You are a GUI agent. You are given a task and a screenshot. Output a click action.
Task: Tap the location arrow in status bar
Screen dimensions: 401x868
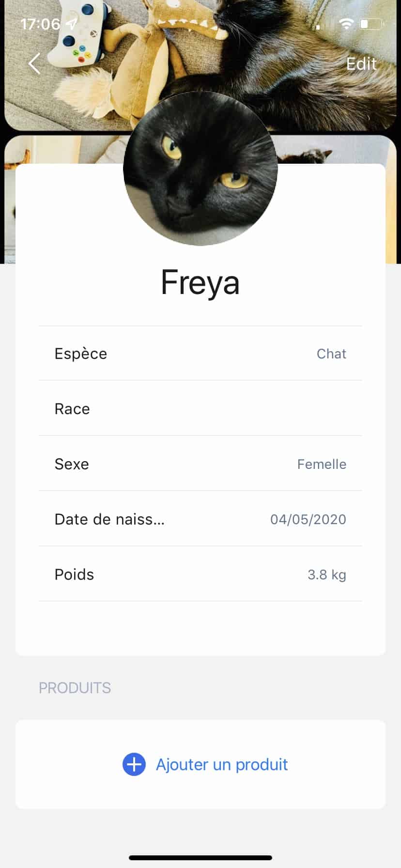pos(72,23)
